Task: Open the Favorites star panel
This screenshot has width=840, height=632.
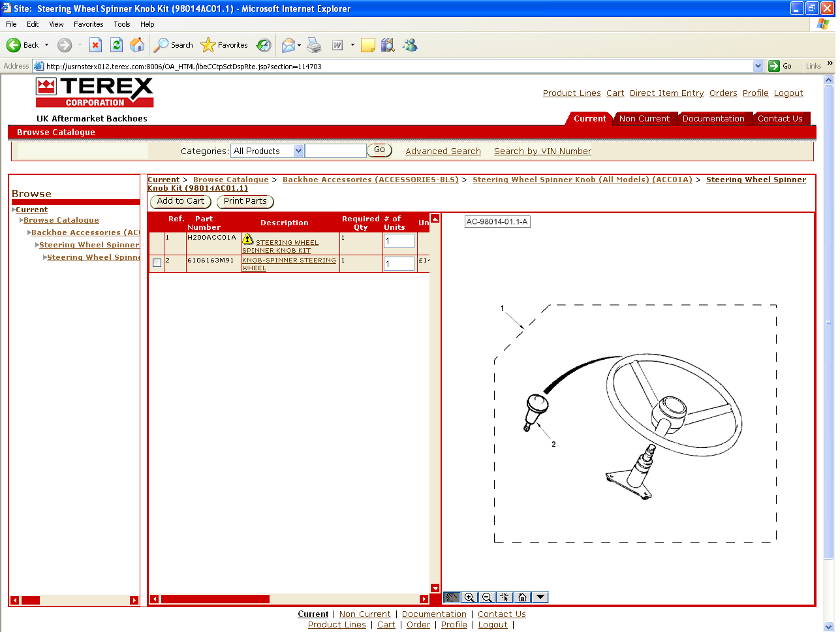Action: tap(225, 45)
